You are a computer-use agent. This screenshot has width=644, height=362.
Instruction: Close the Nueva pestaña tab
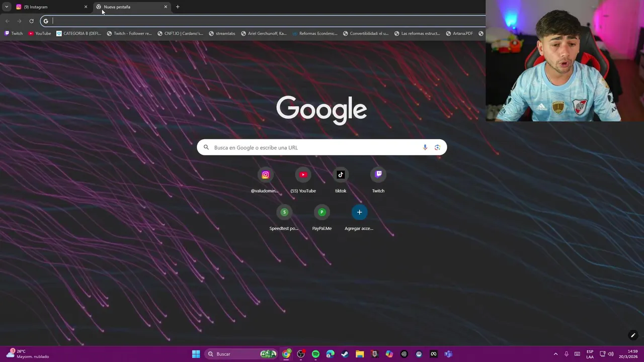(166, 7)
